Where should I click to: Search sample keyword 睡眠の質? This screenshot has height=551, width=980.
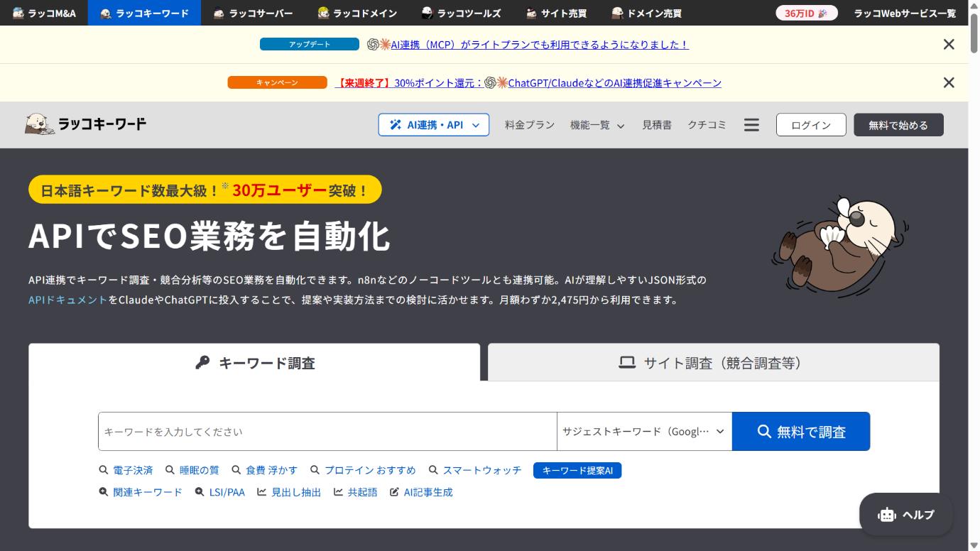pos(192,470)
